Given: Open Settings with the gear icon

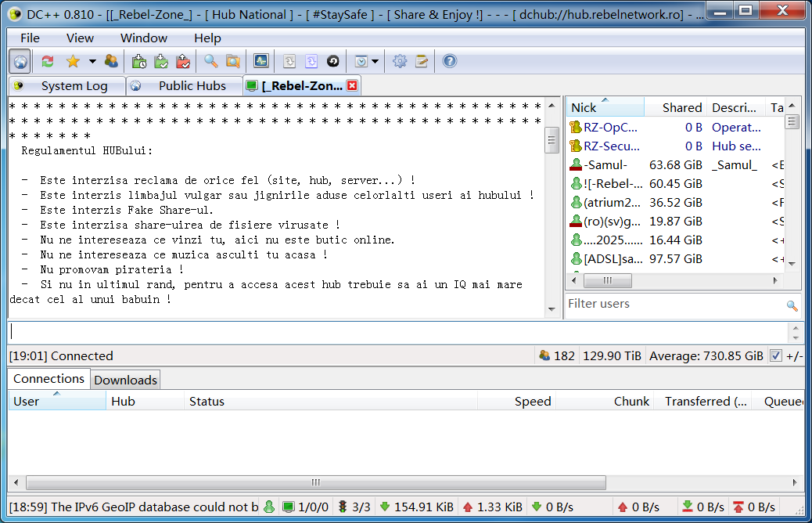Looking at the screenshot, I should pos(400,61).
